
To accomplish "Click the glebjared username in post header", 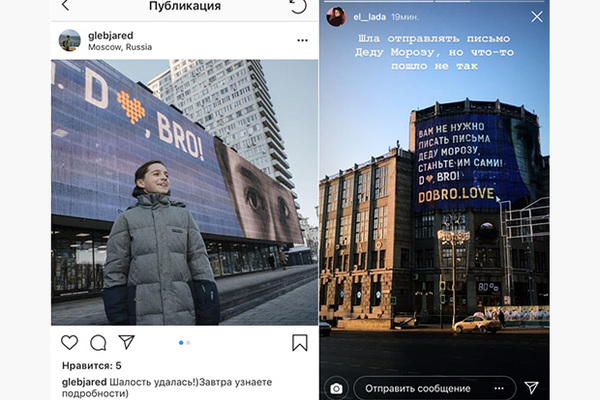I will click(x=111, y=36).
